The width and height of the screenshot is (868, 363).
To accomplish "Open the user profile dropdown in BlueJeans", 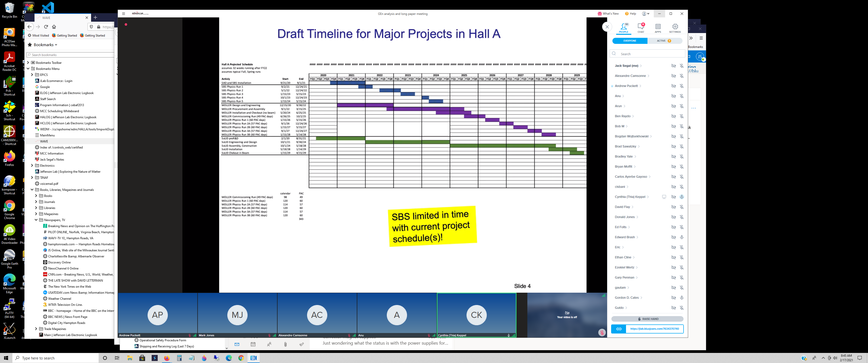I will point(646,14).
